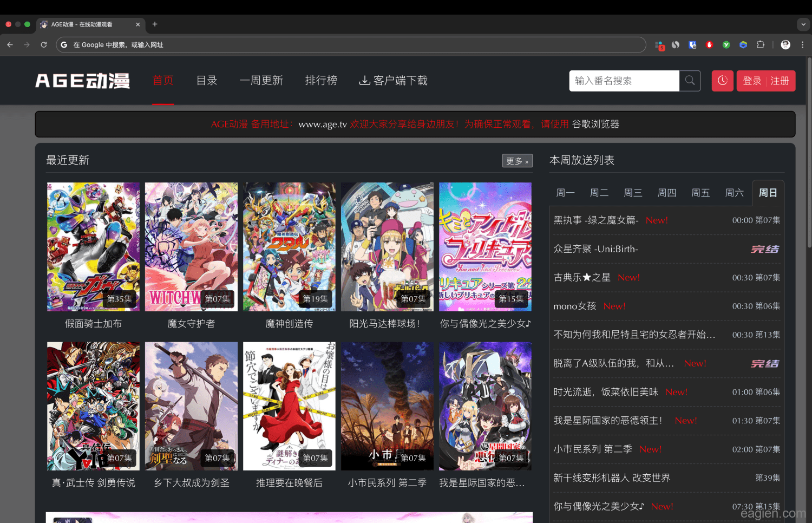The image size is (812, 523).
Task: Click the AGE动漫 site logo
Action: tap(82, 81)
